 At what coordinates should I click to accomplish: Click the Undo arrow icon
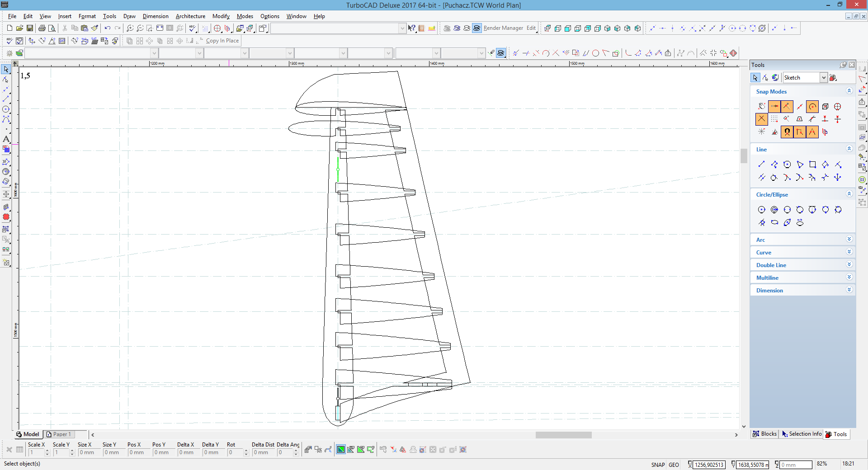pyautogui.click(x=107, y=28)
